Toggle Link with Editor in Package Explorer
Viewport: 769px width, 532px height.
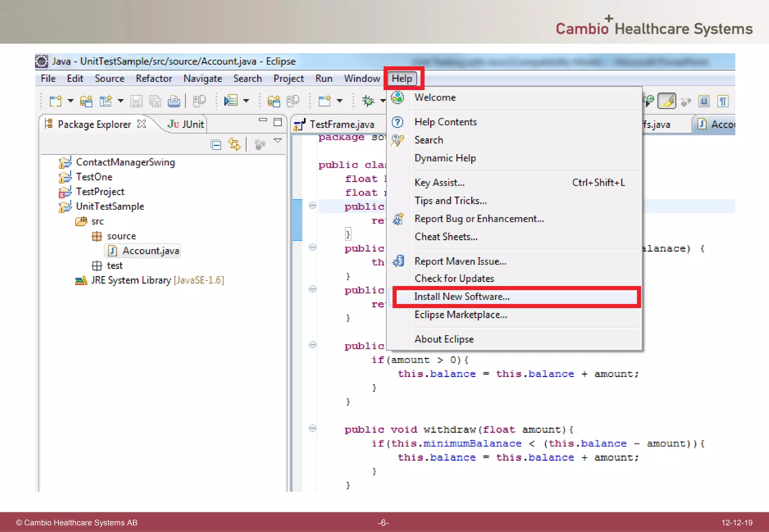pos(234,144)
